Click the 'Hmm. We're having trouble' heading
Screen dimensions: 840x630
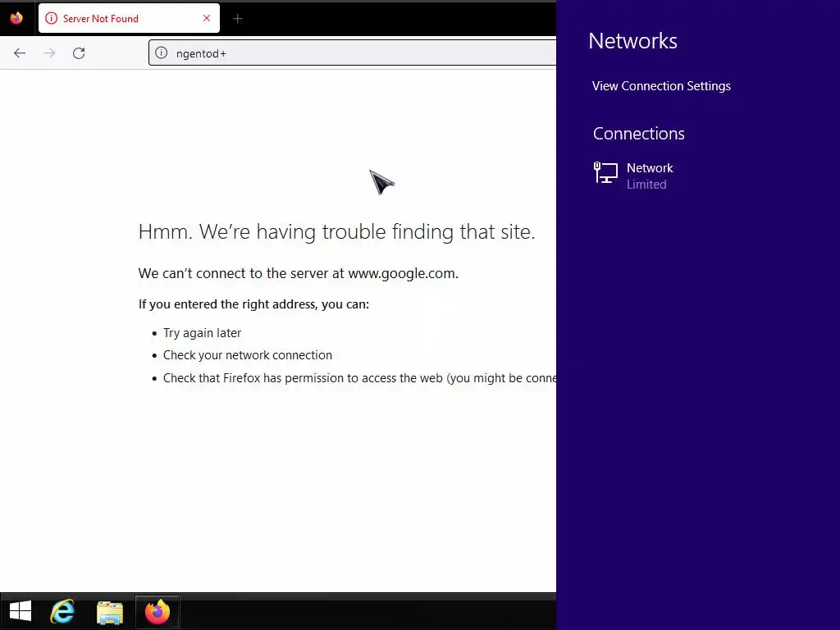point(336,232)
